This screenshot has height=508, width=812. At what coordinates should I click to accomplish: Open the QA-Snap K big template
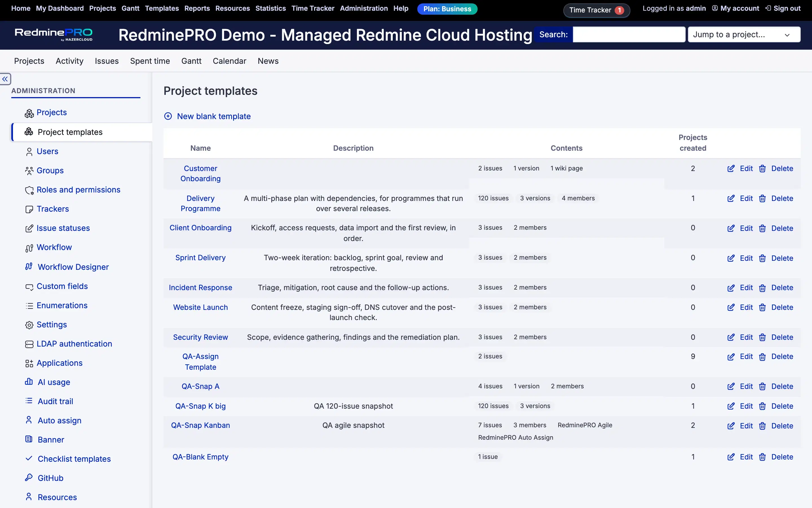(200, 406)
